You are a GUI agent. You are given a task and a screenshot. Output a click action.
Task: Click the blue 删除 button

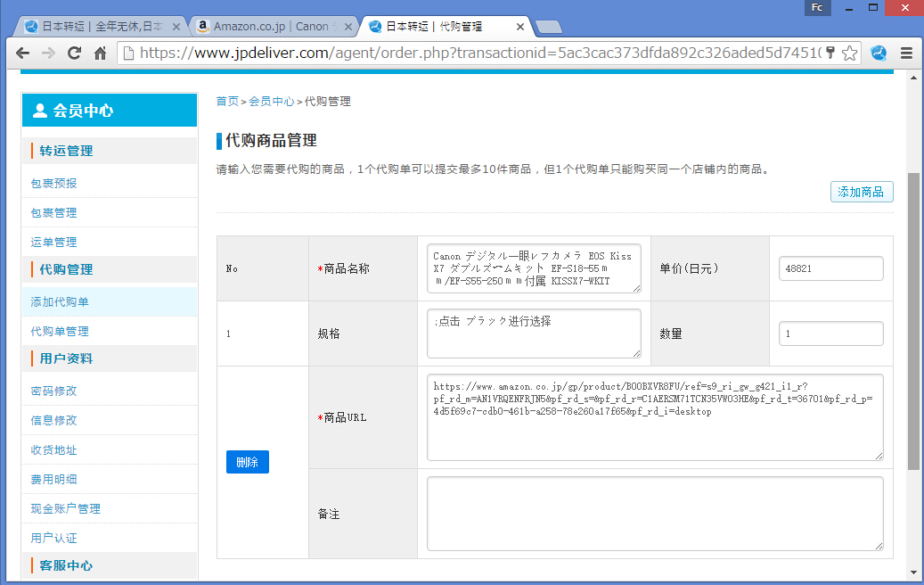[x=247, y=462]
